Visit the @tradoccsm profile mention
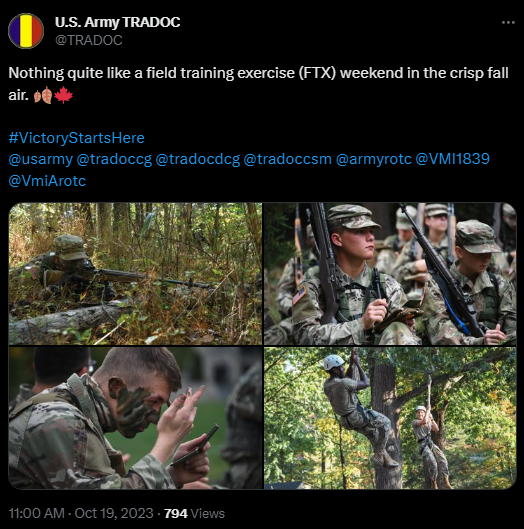Image resolution: width=524 pixels, height=529 pixels. coord(287,159)
